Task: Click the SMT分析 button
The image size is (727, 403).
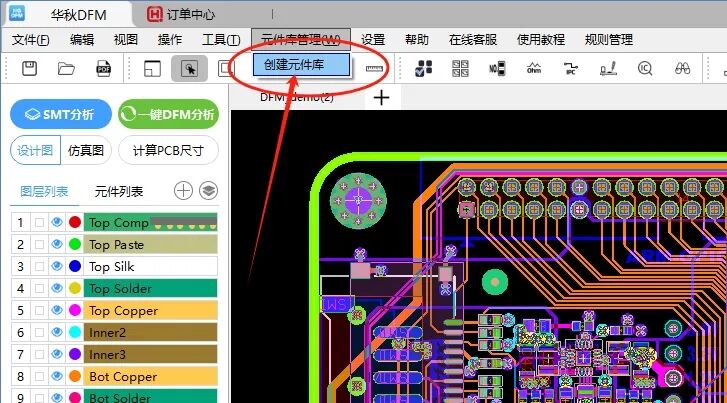Action: coord(61,114)
